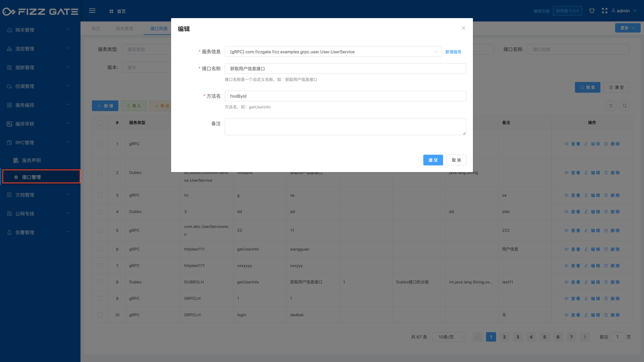This screenshot has height=362, width=644.
Task: Click the edit pencil icon for row 5
Action: (x=586, y=230)
